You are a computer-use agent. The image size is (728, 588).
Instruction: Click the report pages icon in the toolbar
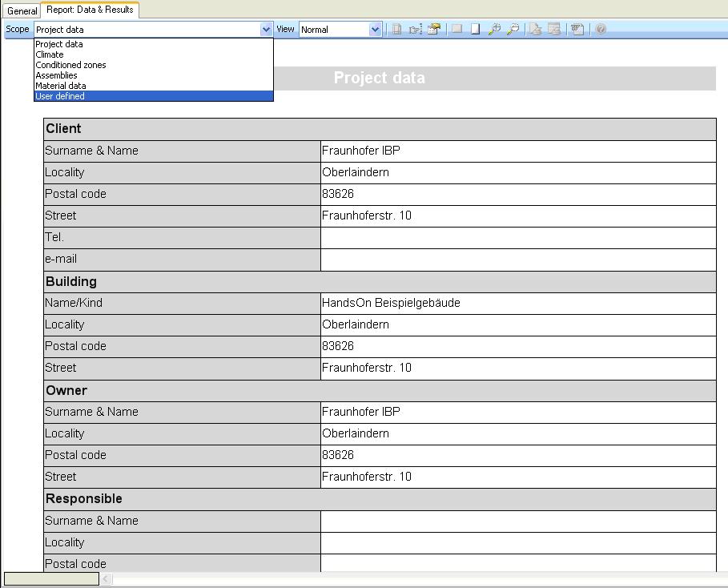[396, 30]
